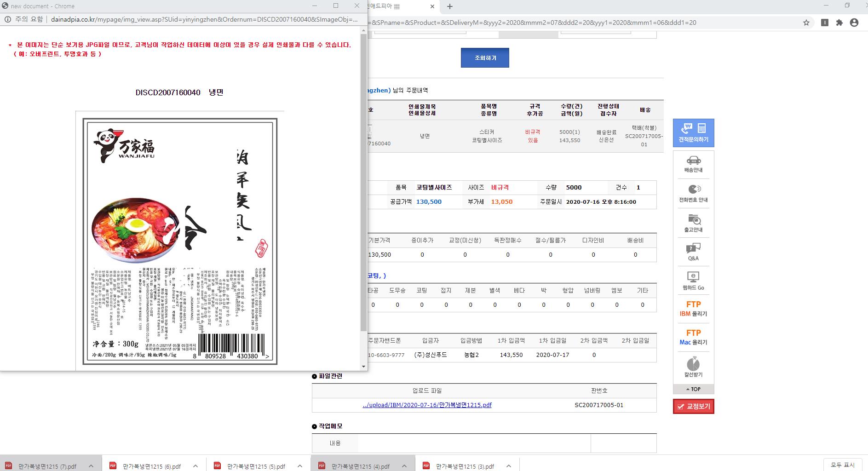The width and height of the screenshot is (868, 471).
Task: Expand options for 만가복냉면1215 (3).pdf download
Action: click(x=508, y=466)
